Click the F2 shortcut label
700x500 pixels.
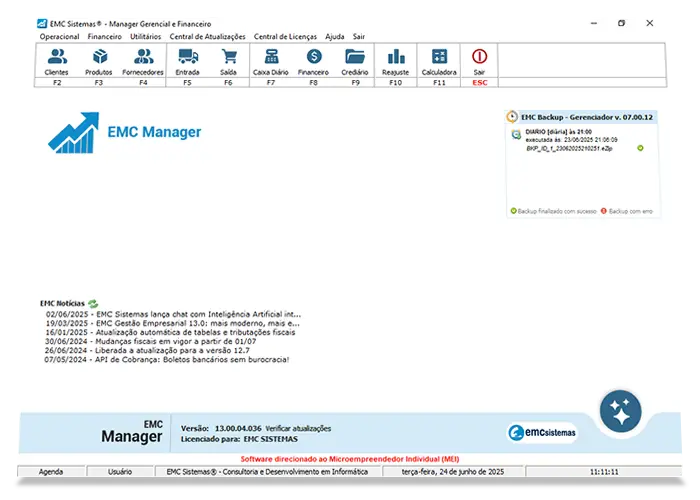(57, 83)
